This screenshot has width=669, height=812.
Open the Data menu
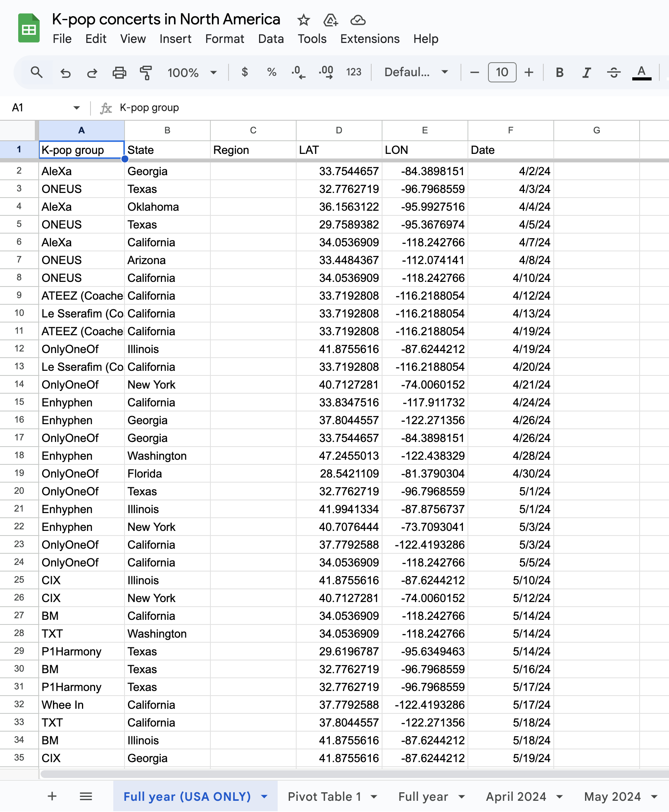pos(271,39)
